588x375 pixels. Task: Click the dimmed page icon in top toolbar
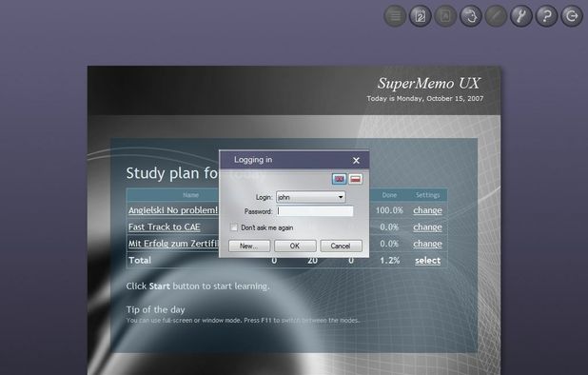[445, 16]
